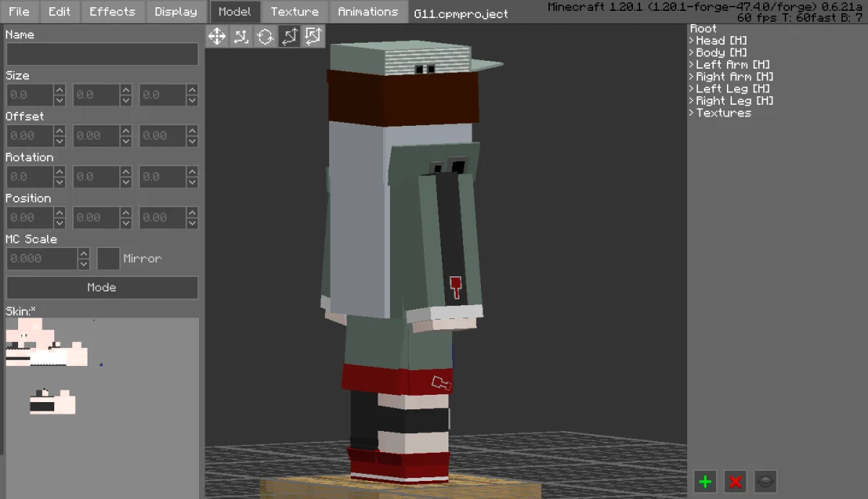The width and height of the screenshot is (868, 499).
Task: Increase the first Offset value with up arrow
Action: tap(60, 130)
